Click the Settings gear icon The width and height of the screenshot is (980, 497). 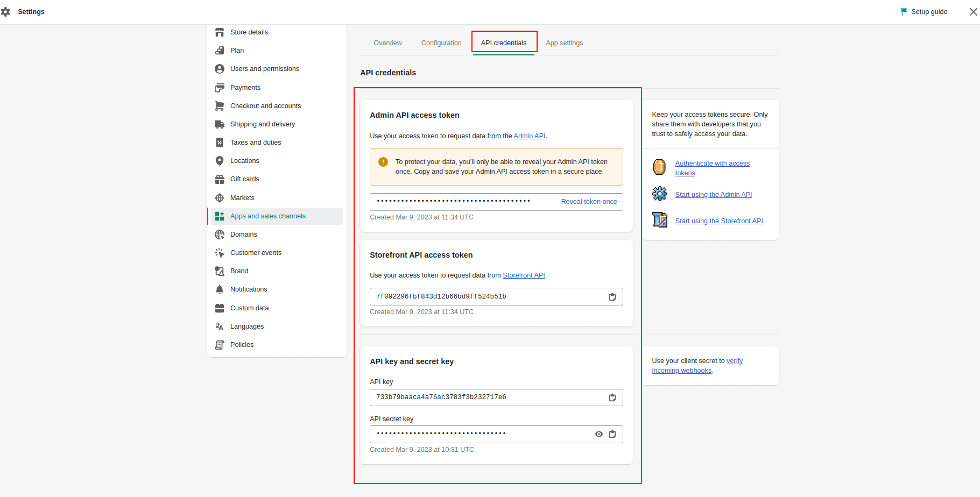point(5,12)
